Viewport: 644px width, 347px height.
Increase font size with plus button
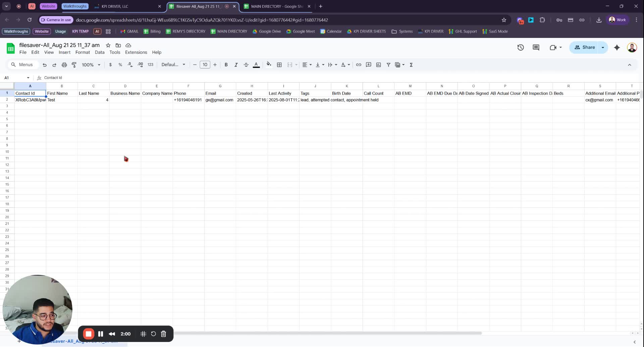click(215, 65)
